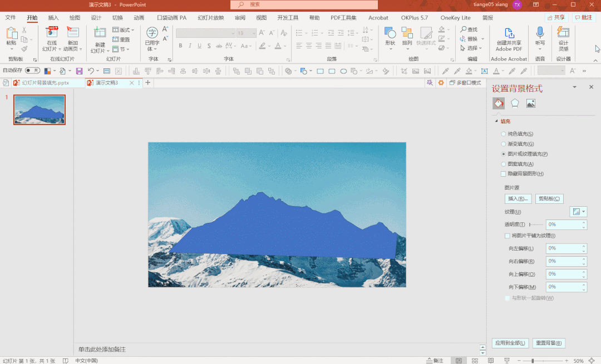Select 渐变填充 (Gradient fill) radio button
Viewport: 601px width, 364px height.
pos(504,144)
